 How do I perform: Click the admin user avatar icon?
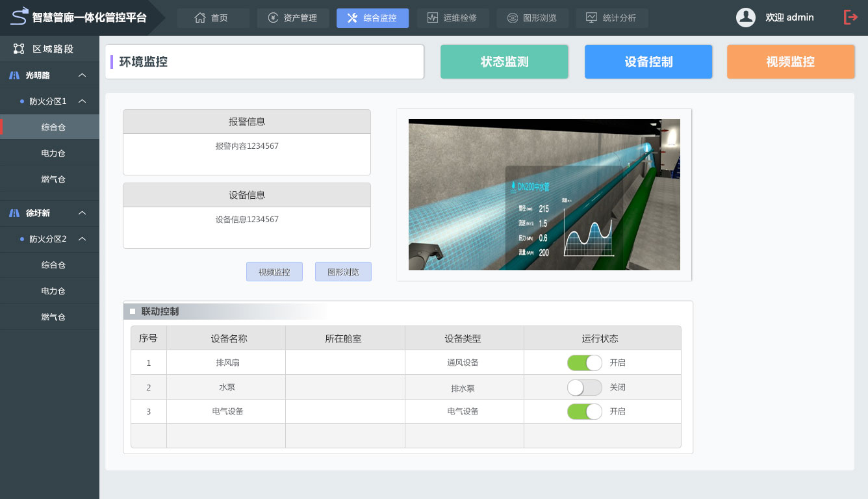745,18
